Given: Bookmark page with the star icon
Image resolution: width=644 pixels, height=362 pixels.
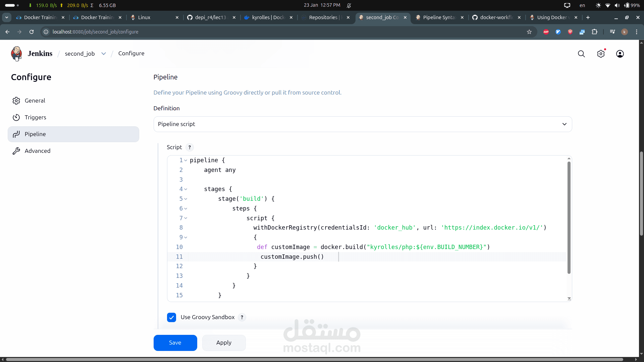Looking at the screenshot, I should (529, 32).
